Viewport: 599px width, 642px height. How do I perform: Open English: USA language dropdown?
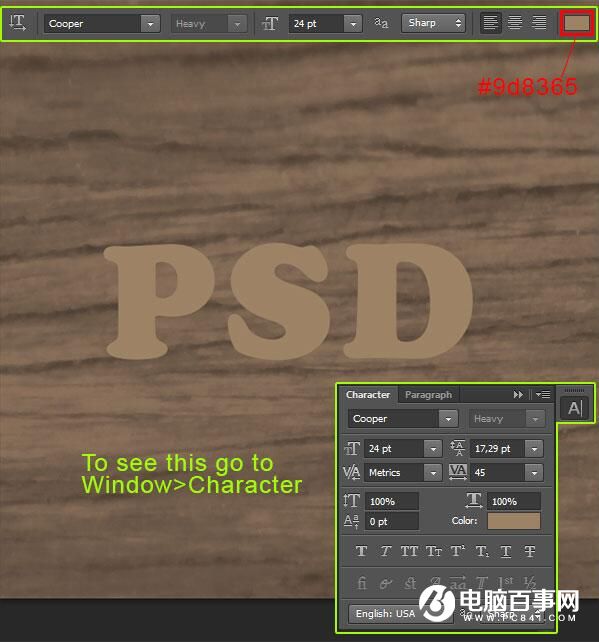(400, 613)
